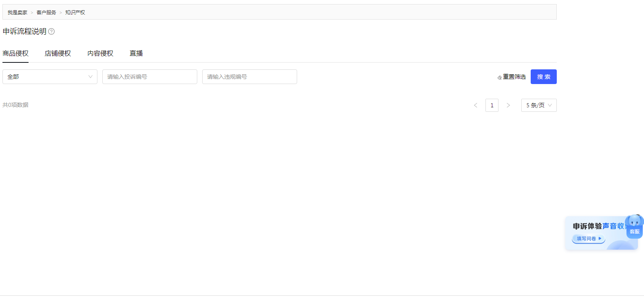Select the 商品侵权 tab
This screenshot has height=297, width=644.
tap(15, 53)
